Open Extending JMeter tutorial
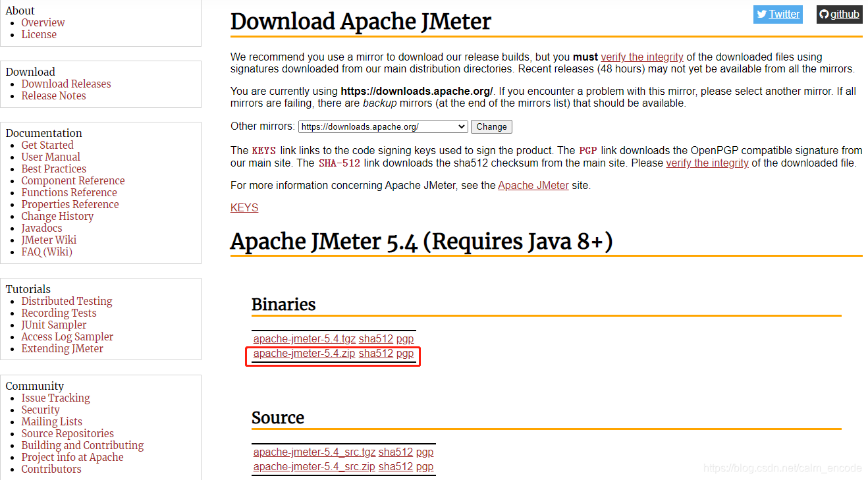 pos(62,349)
